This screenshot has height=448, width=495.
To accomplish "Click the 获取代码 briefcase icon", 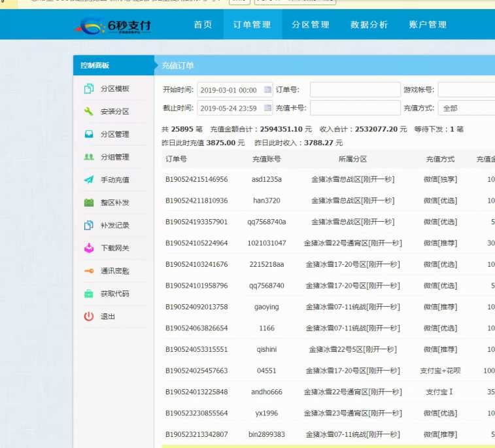I will [89, 294].
